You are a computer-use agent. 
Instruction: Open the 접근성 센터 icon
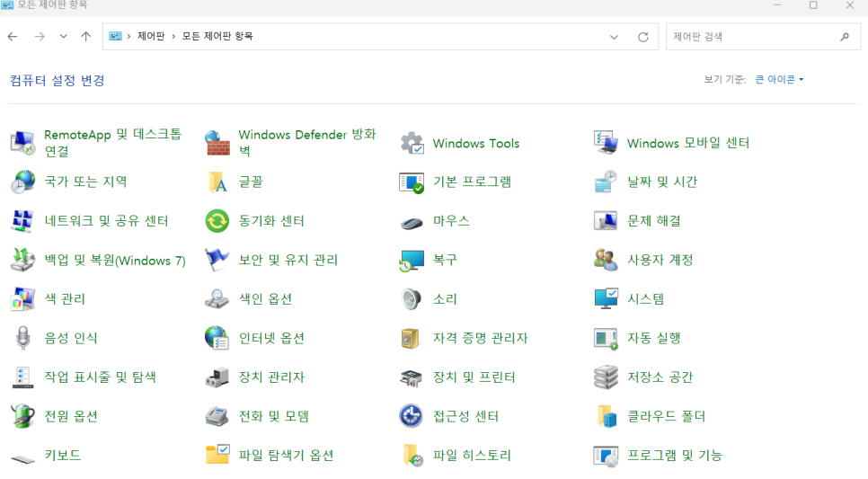(x=412, y=416)
